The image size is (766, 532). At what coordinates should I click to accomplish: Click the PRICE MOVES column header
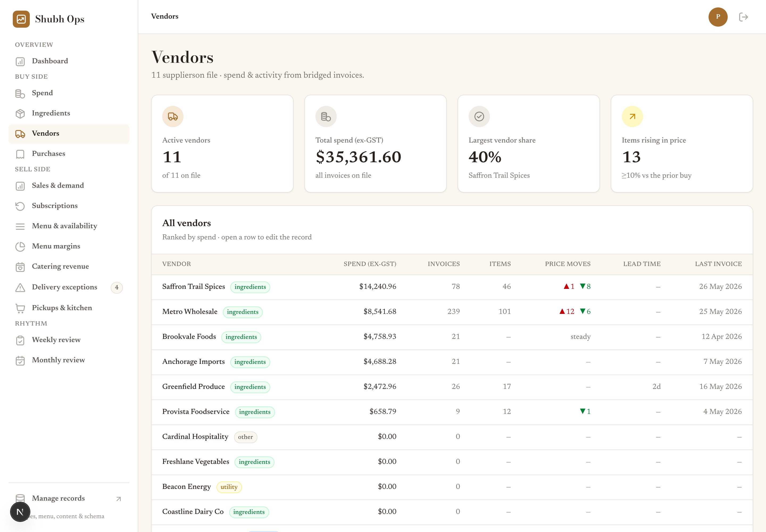click(x=568, y=264)
